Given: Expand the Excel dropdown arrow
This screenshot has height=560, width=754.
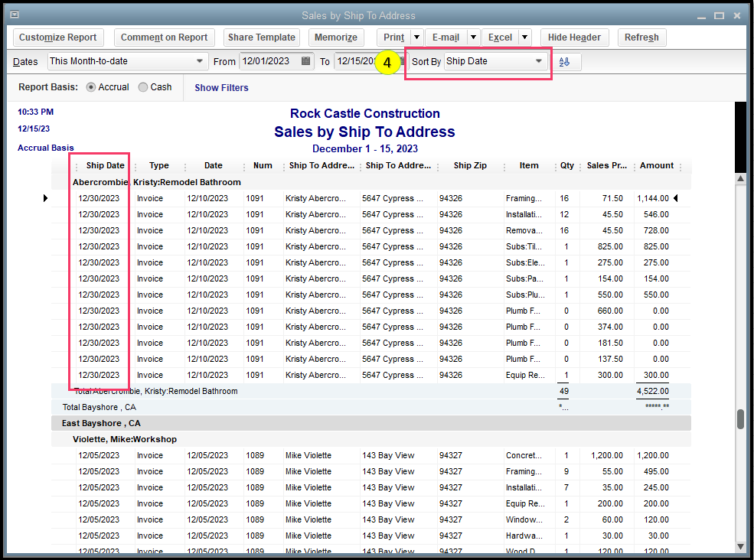Looking at the screenshot, I should [x=524, y=37].
